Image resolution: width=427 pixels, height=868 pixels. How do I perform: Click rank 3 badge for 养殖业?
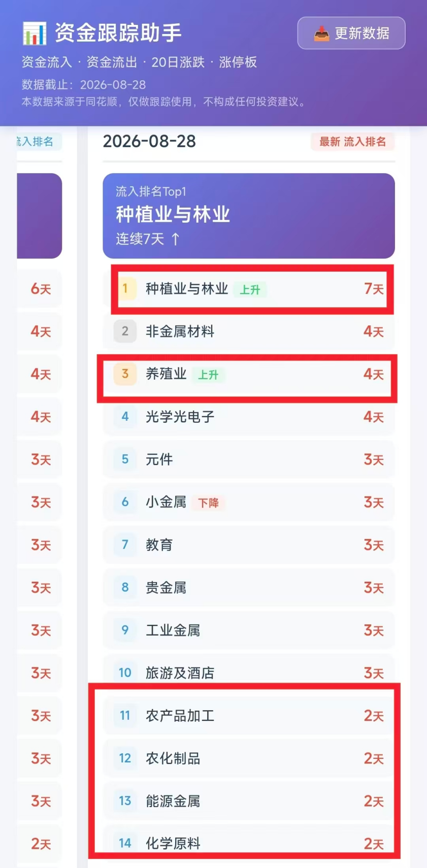pyautogui.click(x=125, y=374)
